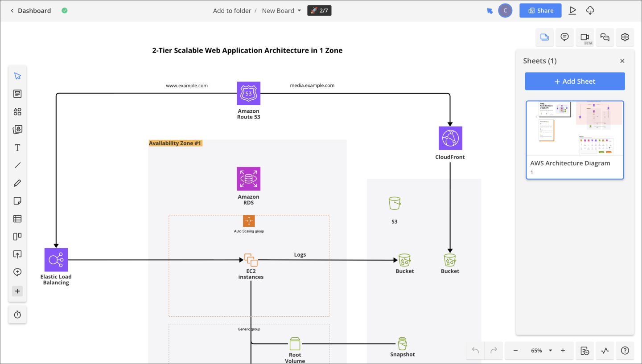Image resolution: width=642 pixels, height=364 pixels.
Task: Click Add to folder link
Action: point(232,11)
